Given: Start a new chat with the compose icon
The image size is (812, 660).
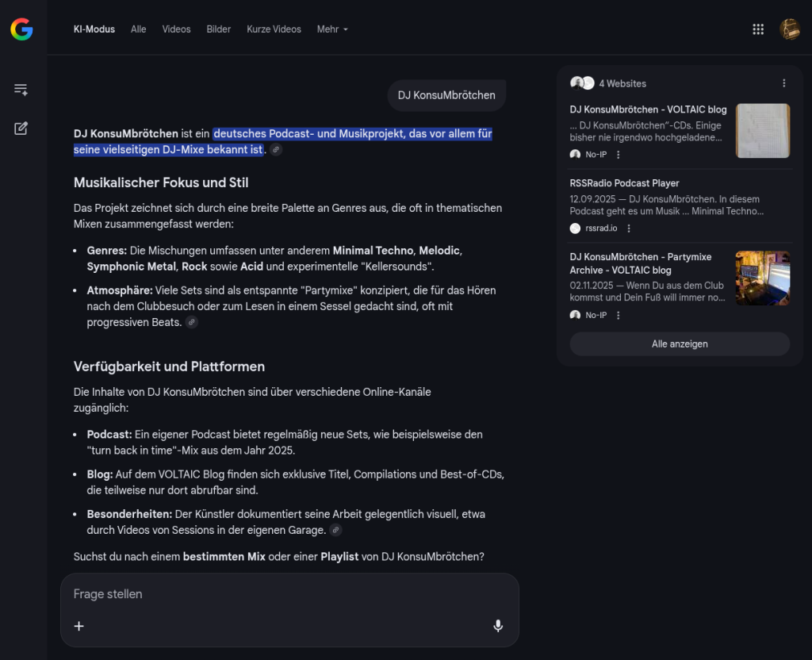Looking at the screenshot, I should tap(21, 129).
